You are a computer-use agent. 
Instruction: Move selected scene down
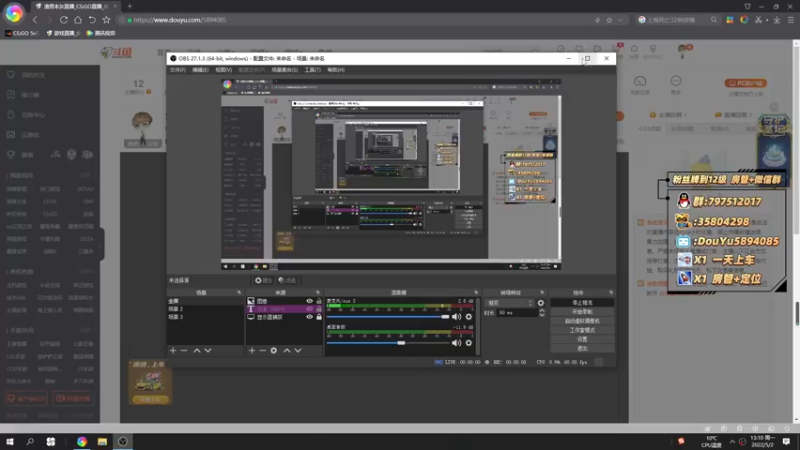[208, 351]
